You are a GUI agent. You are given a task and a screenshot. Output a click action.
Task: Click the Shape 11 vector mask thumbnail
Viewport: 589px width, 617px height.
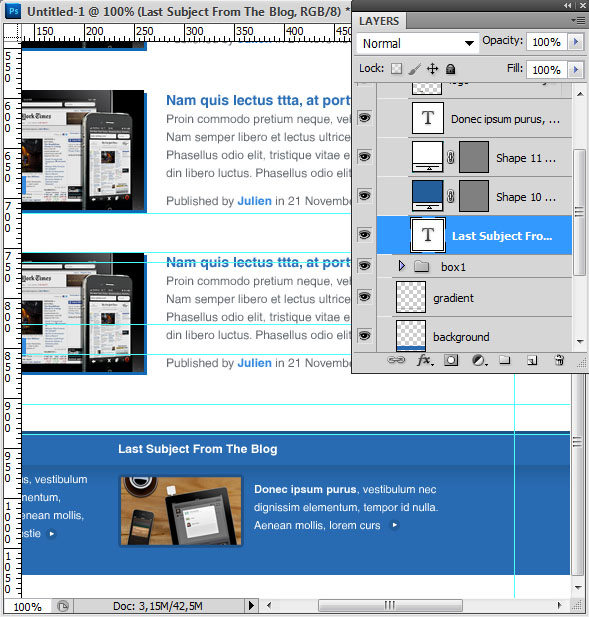pyautogui.click(x=474, y=157)
